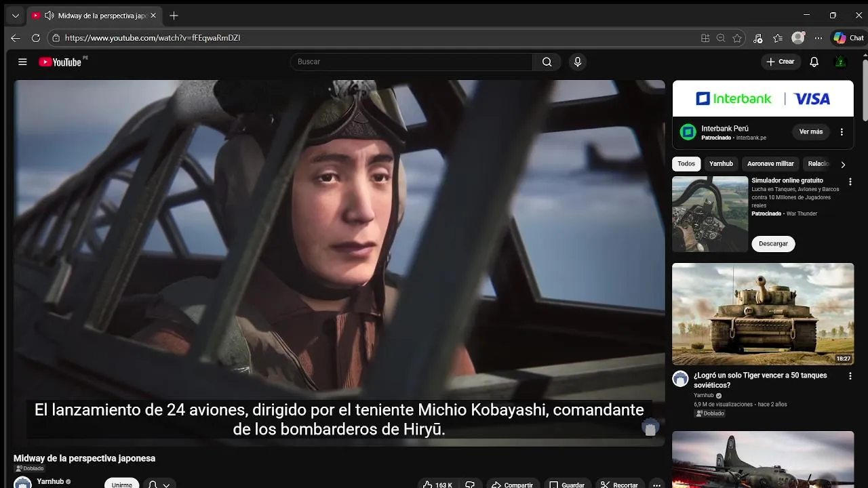This screenshot has height=488, width=868.
Task: Open the Edge browser profile avatar
Action: (x=798, y=38)
